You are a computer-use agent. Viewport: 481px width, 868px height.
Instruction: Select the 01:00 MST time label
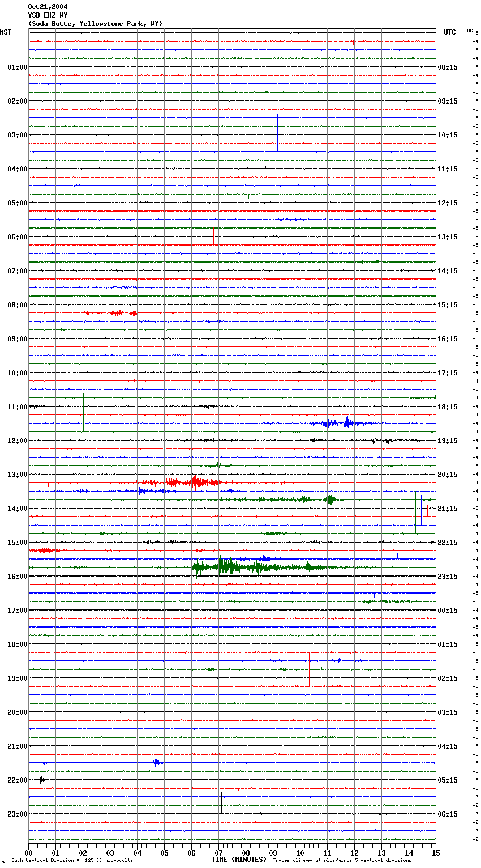tap(18, 67)
